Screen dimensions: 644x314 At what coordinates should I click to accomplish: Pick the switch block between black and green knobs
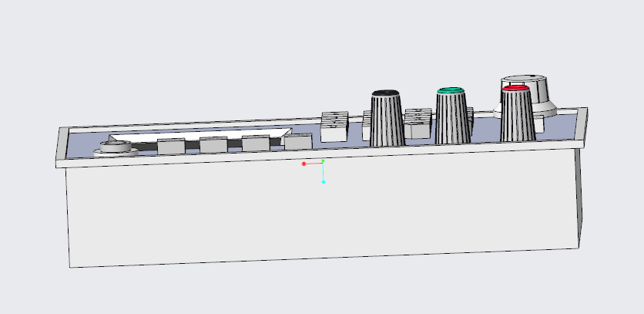[x=418, y=123]
